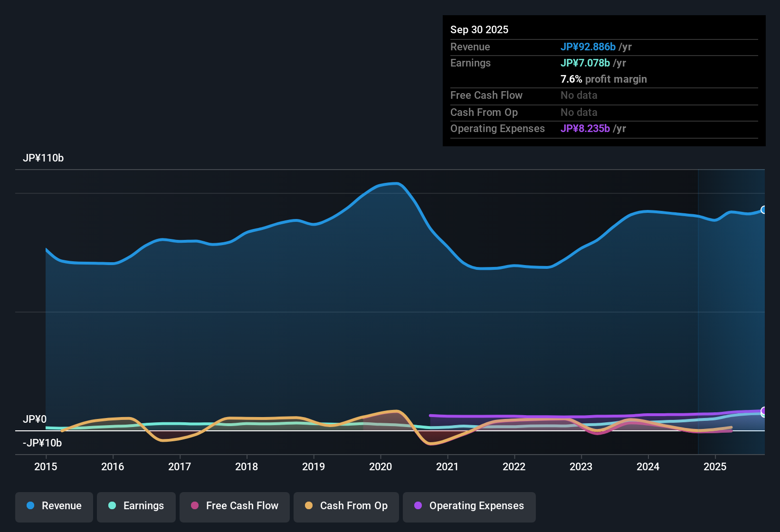The width and height of the screenshot is (780, 532).
Task: Select the pink Free Cash Flow dot icon
Action: (x=195, y=506)
